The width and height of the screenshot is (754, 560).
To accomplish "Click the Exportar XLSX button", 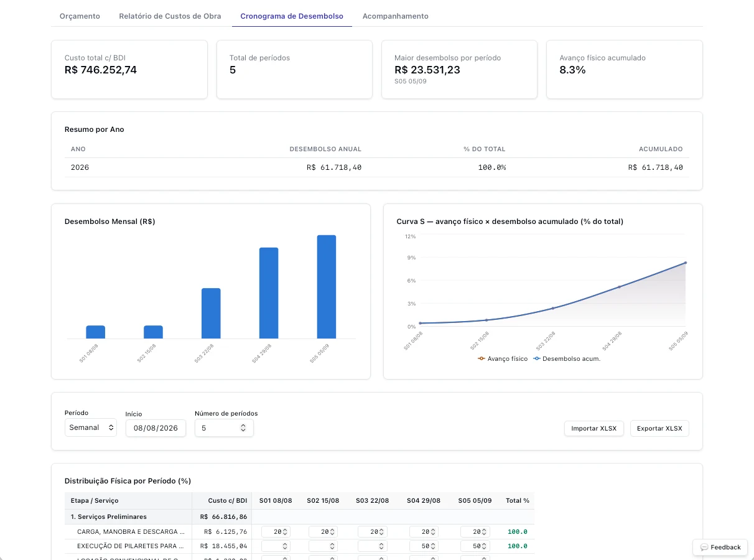I will coord(659,428).
